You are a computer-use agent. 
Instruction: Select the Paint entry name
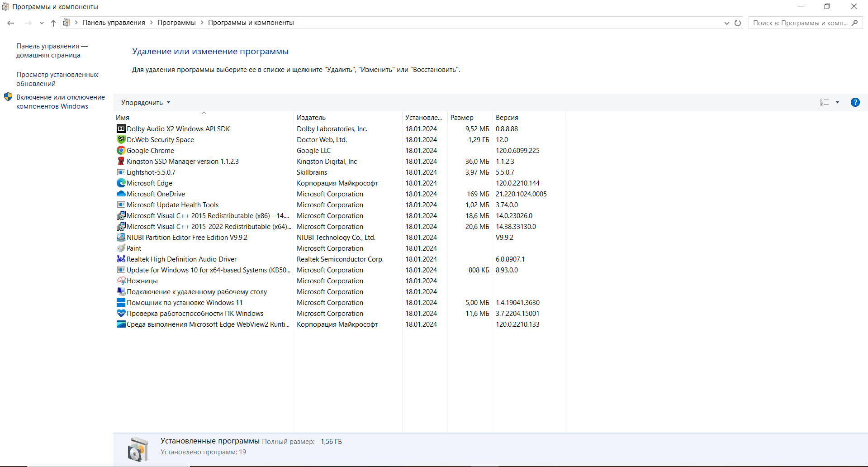pyautogui.click(x=134, y=248)
